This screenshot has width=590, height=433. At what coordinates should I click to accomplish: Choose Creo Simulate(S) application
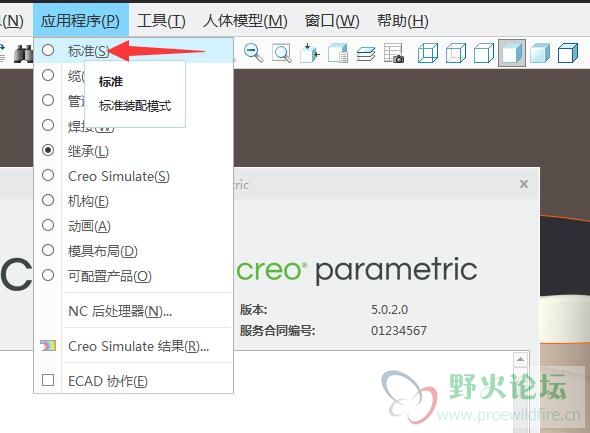coord(134,176)
